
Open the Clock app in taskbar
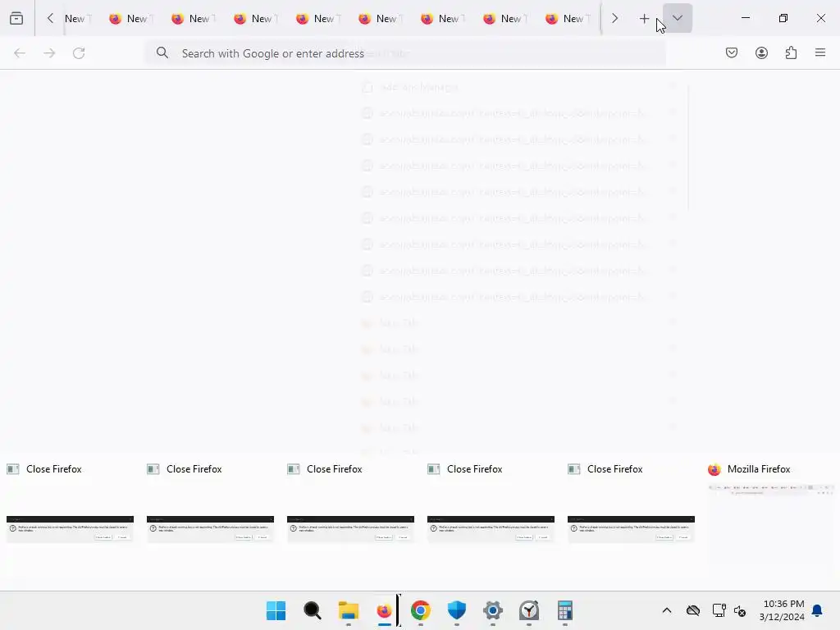pyautogui.click(x=529, y=610)
